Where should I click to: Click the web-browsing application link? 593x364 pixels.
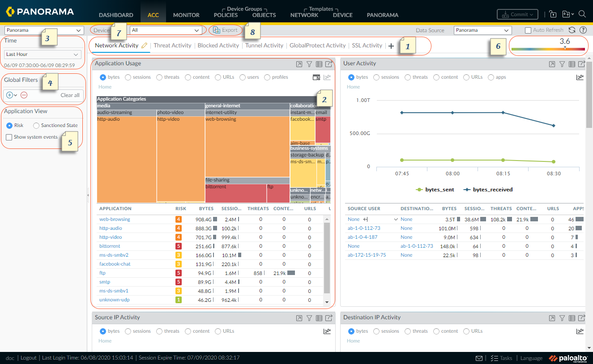115,220
